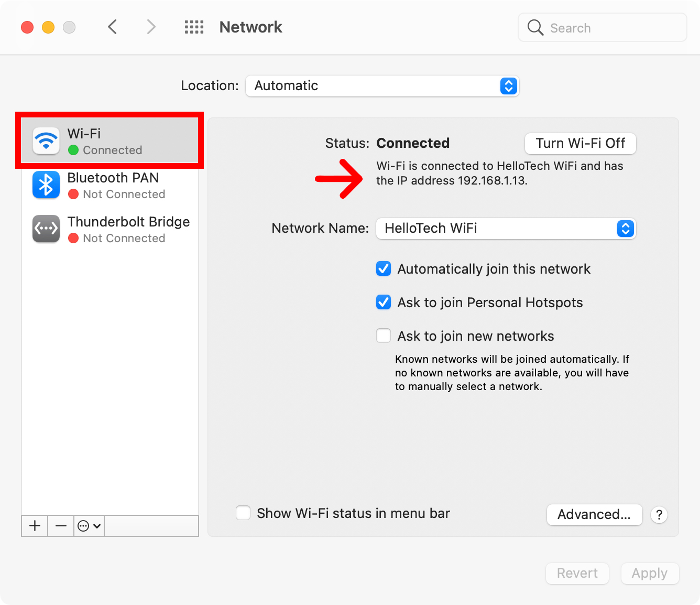Open help with the question mark button

pyautogui.click(x=659, y=515)
